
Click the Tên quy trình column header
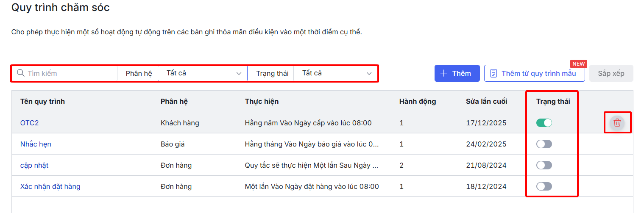point(42,101)
